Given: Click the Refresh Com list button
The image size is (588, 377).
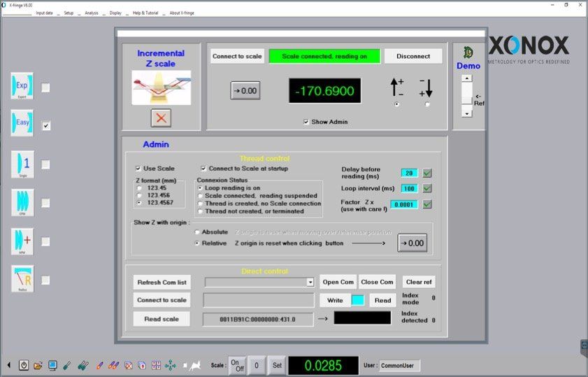Looking at the screenshot, I should (x=162, y=282).
